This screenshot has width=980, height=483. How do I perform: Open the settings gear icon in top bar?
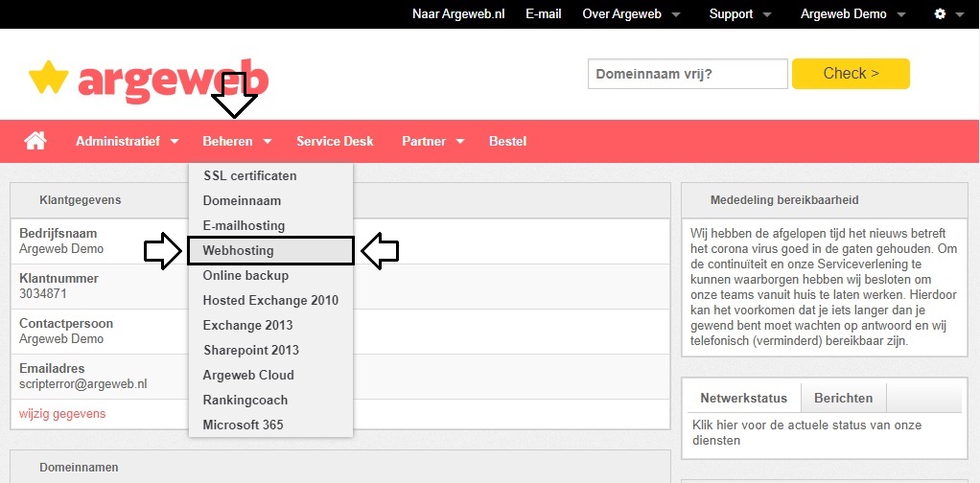point(940,13)
